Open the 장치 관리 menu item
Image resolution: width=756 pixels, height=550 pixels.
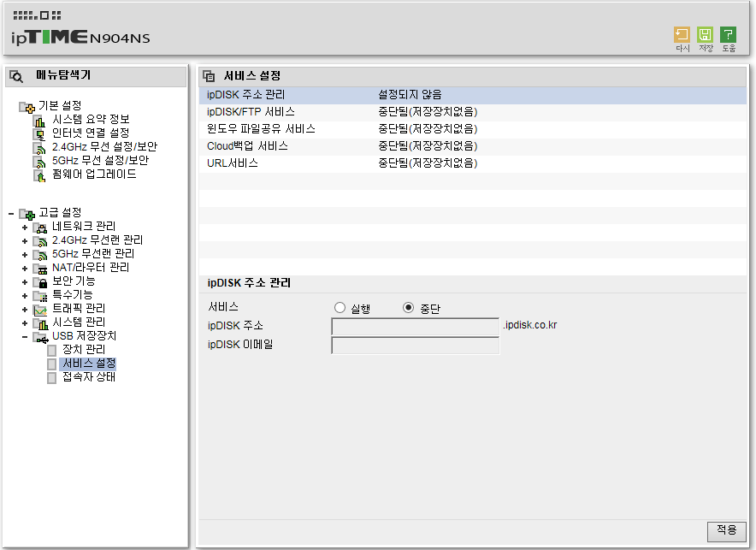click(x=84, y=350)
